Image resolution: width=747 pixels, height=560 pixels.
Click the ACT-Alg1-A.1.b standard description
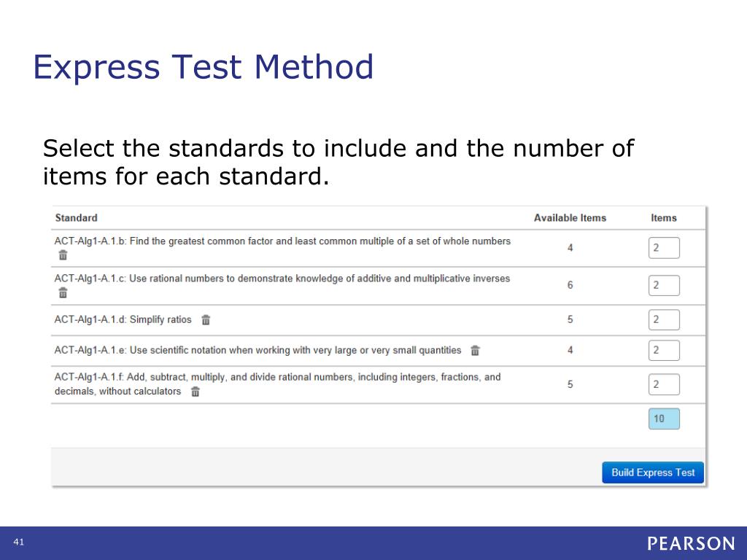point(282,241)
